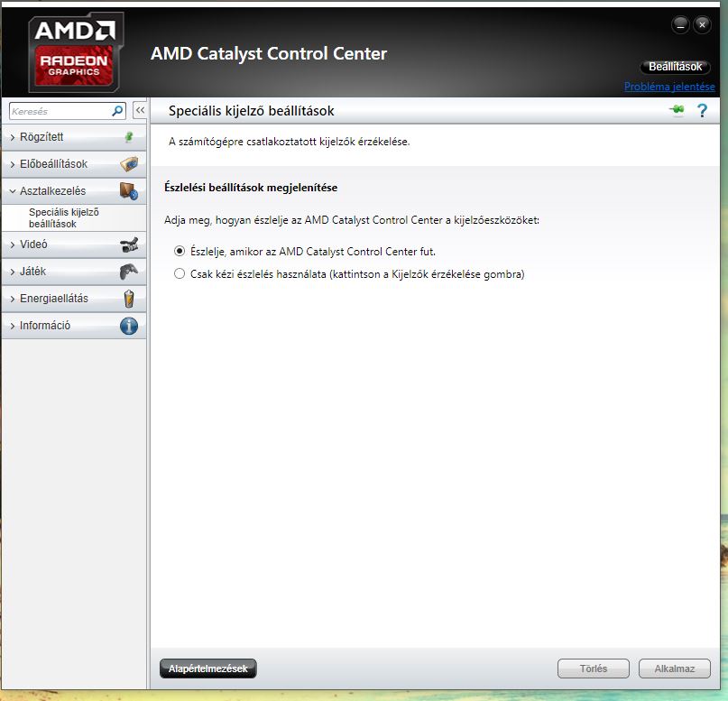Select 'Észlelje, amikor az AMD Catalyst Control Center fut'

pyautogui.click(x=180, y=251)
